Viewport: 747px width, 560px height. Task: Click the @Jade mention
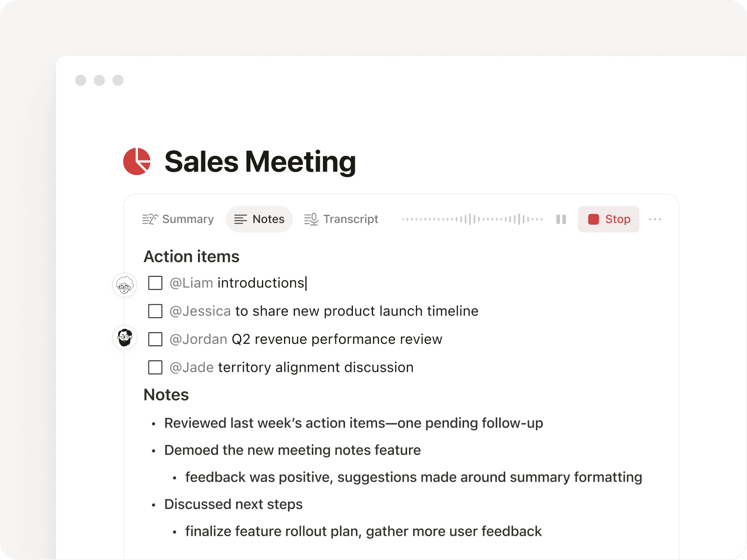192,368
